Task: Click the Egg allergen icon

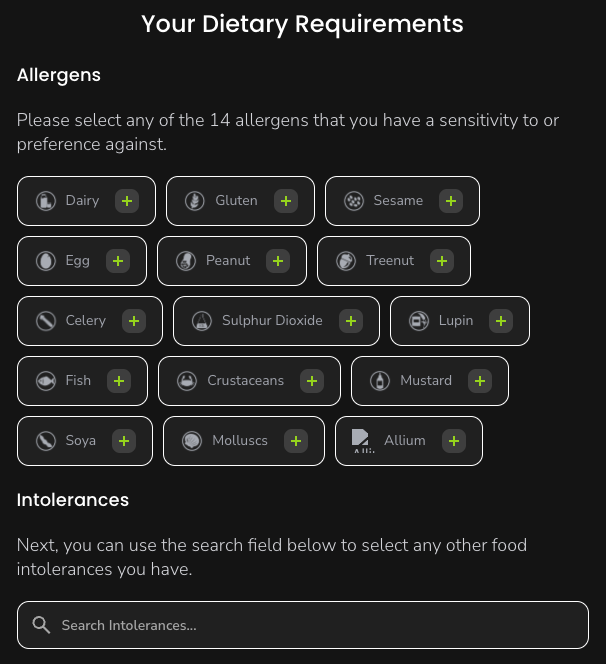Action: click(45, 261)
